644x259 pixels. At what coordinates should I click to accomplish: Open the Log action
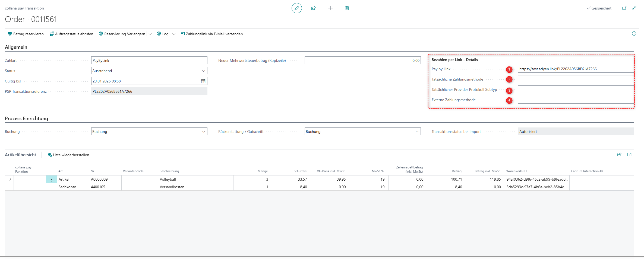click(x=163, y=34)
